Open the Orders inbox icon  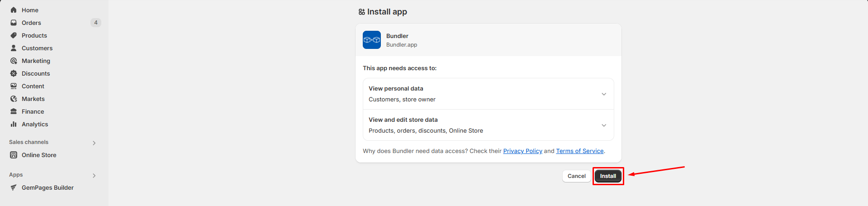tap(14, 23)
